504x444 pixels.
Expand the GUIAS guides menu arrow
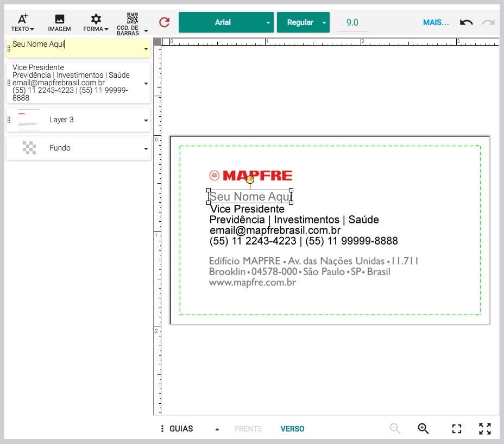[x=217, y=429]
